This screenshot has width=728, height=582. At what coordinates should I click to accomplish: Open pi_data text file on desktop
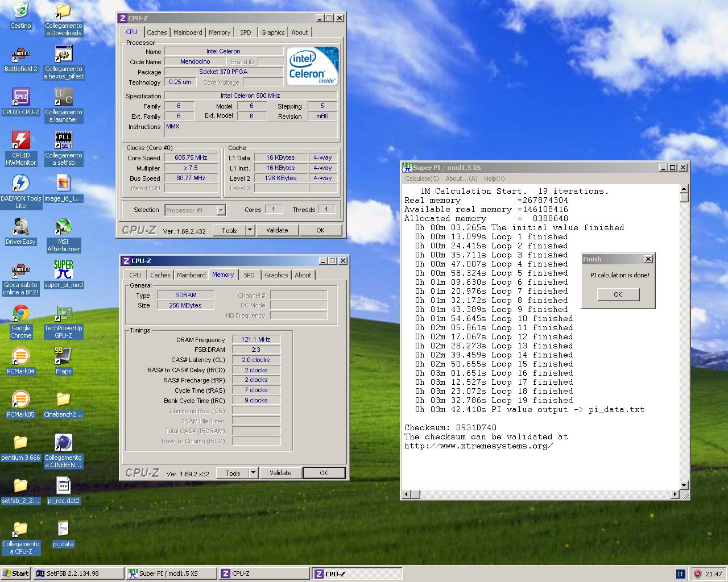(64, 534)
